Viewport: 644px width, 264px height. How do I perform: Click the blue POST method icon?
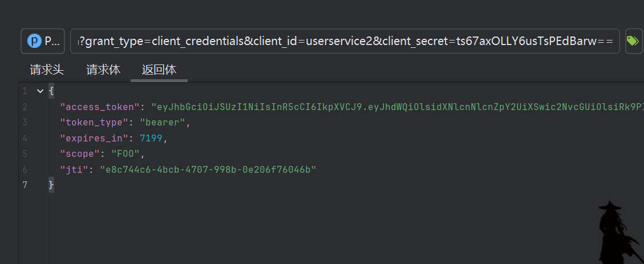pos(35,41)
